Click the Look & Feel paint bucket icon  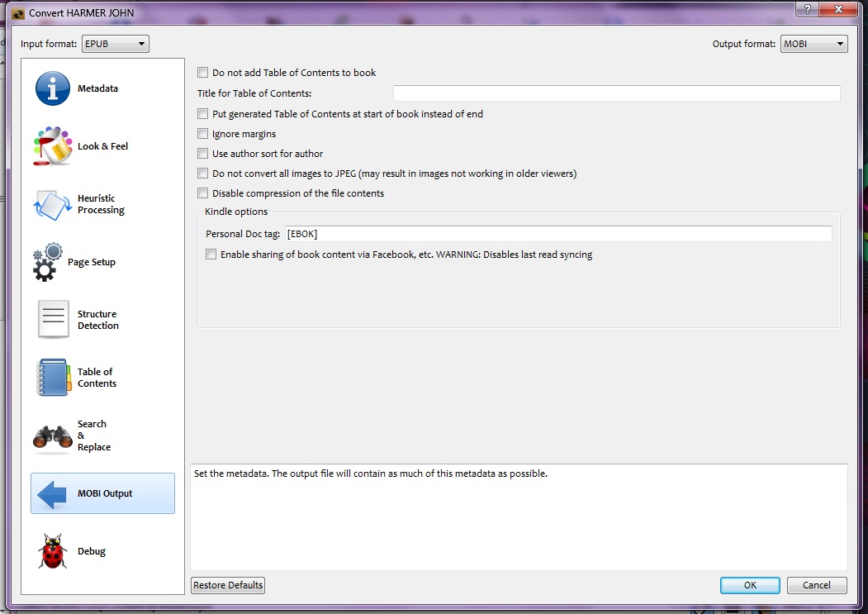pyautogui.click(x=53, y=146)
